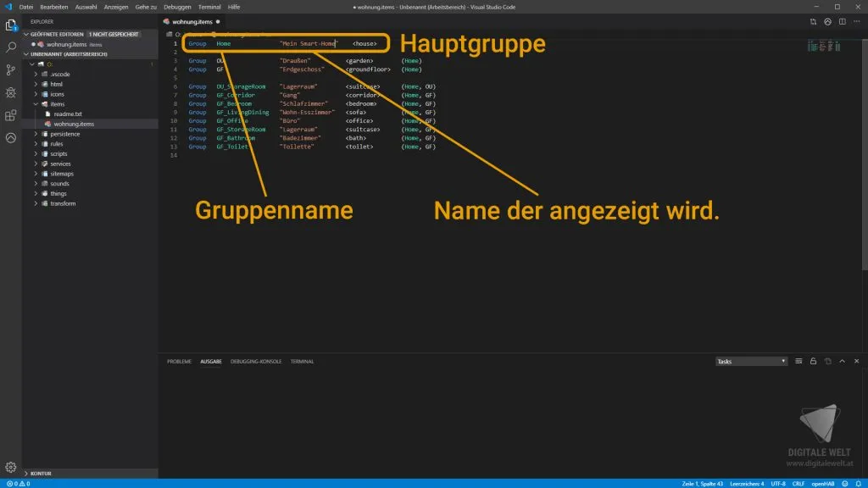The width and height of the screenshot is (868, 488).
Task: Expand the rules folder
Action: (57, 144)
